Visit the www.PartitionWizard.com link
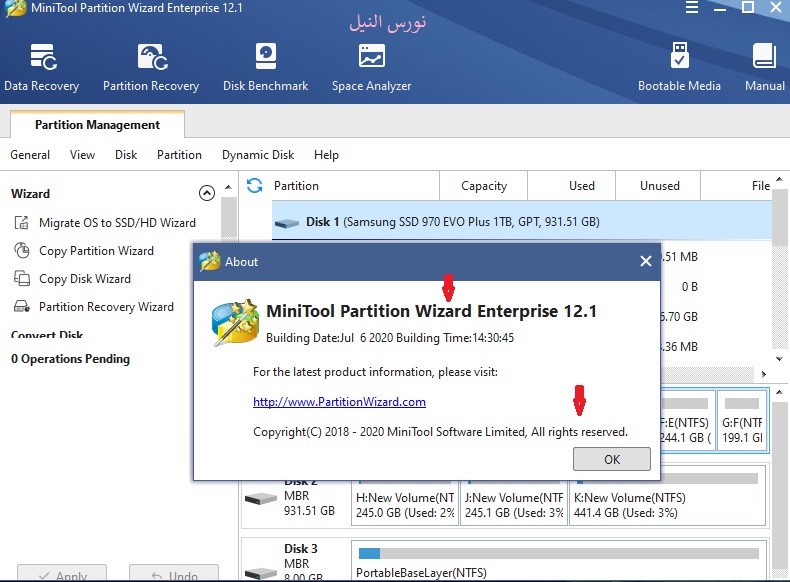This screenshot has width=790, height=582. point(339,402)
